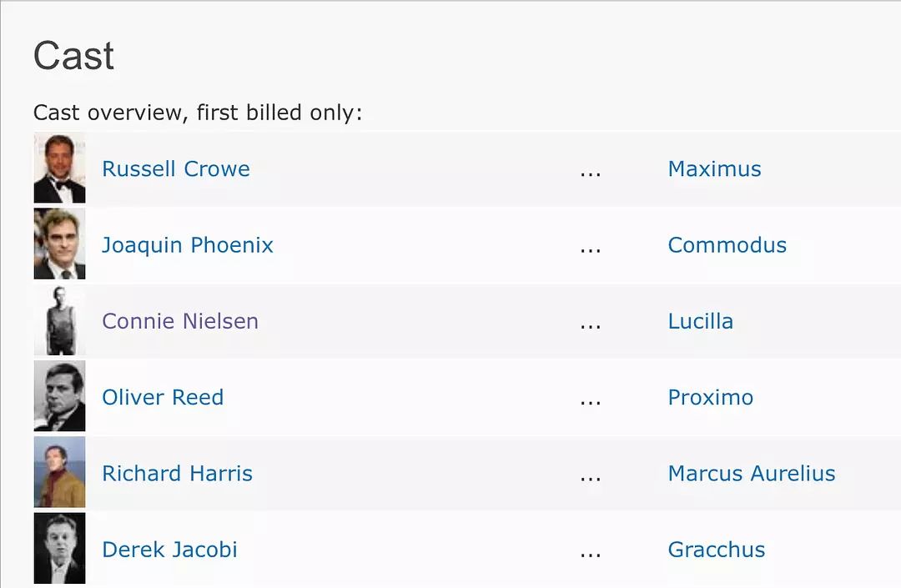Go to Joaquin Phoenix's profile link
The height and width of the screenshot is (588, 901).
click(x=188, y=245)
